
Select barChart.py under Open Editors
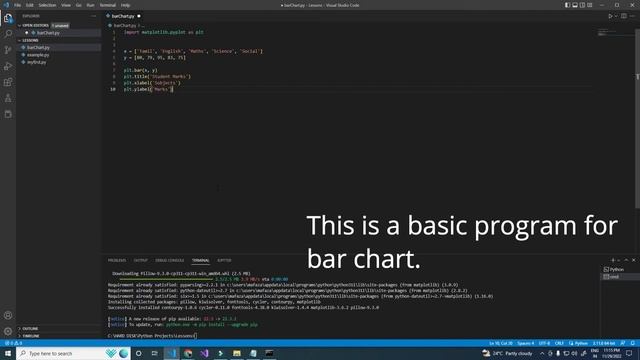[48, 33]
